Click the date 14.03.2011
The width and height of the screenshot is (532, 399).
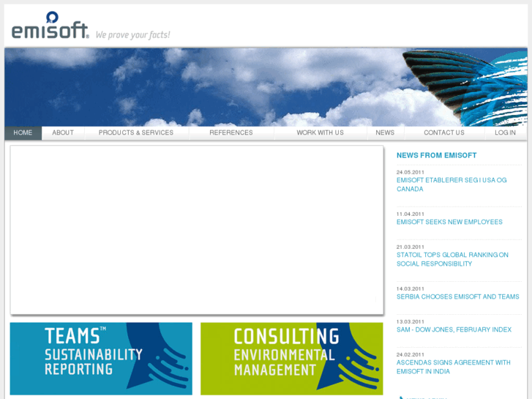(411, 288)
